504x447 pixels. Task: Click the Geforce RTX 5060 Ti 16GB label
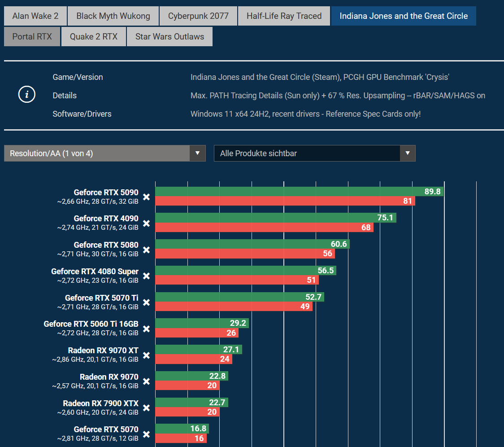click(91, 324)
